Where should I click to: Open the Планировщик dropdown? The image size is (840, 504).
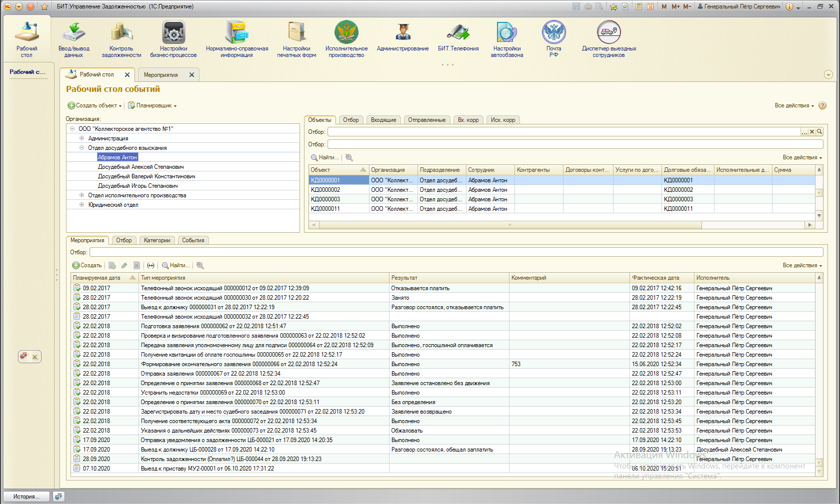click(x=152, y=105)
